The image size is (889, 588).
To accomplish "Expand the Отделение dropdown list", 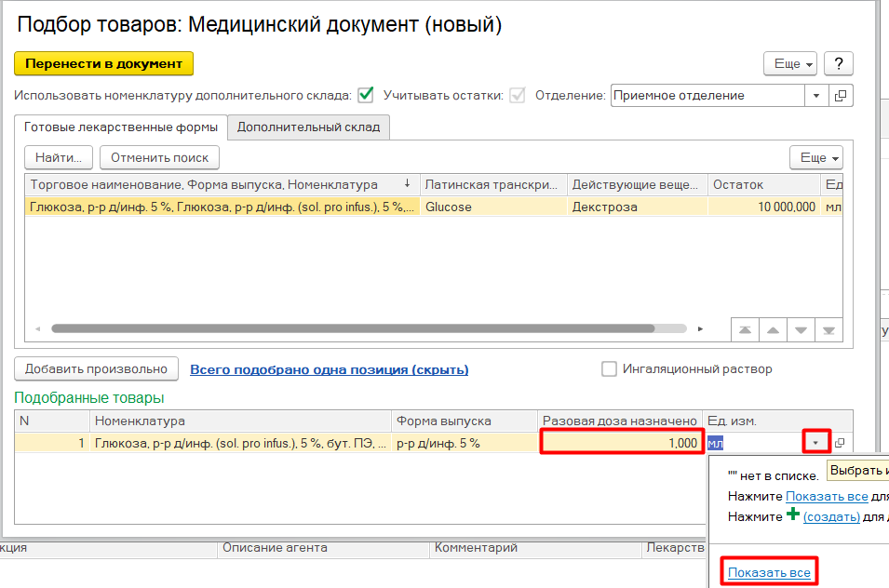I will 816,95.
